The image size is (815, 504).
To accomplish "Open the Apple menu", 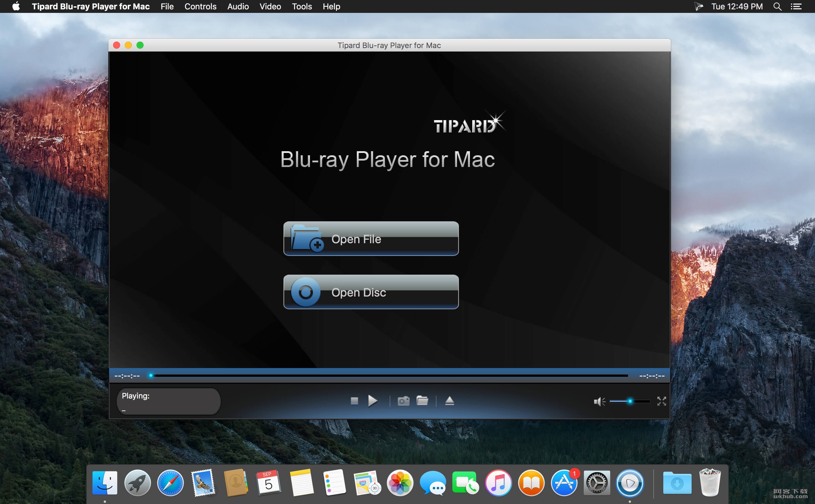I will click(x=16, y=6).
